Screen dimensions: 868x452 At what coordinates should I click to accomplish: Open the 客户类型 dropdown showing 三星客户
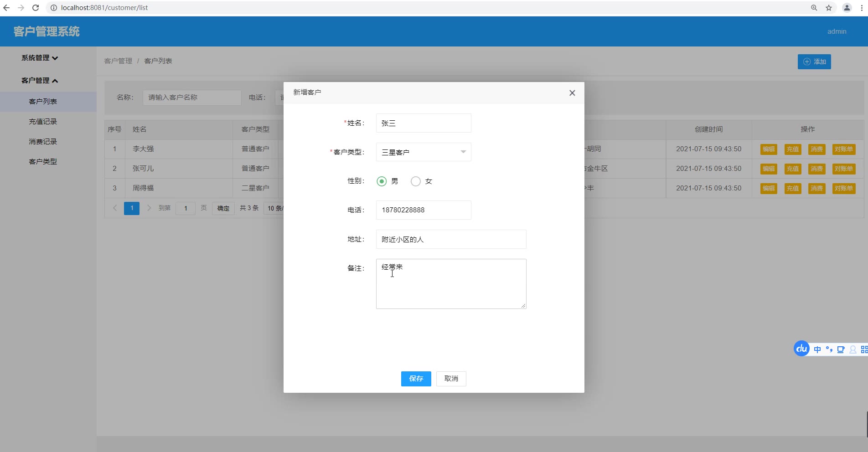tap(424, 152)
